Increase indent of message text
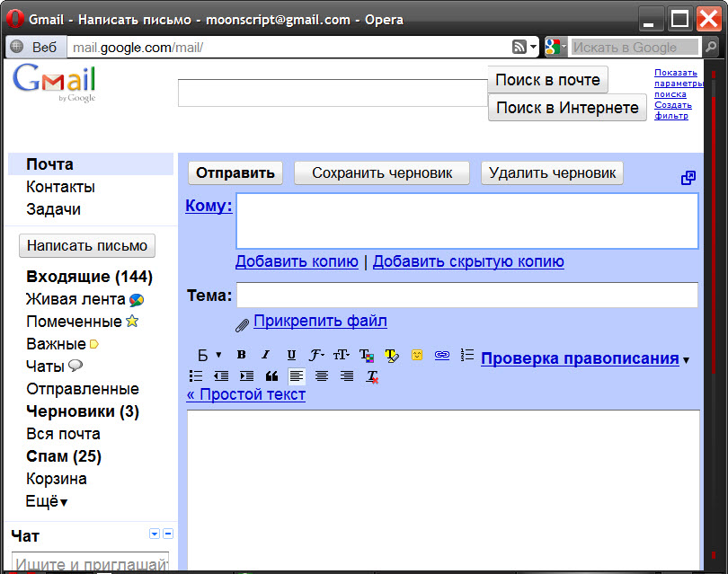 (246, 375)
